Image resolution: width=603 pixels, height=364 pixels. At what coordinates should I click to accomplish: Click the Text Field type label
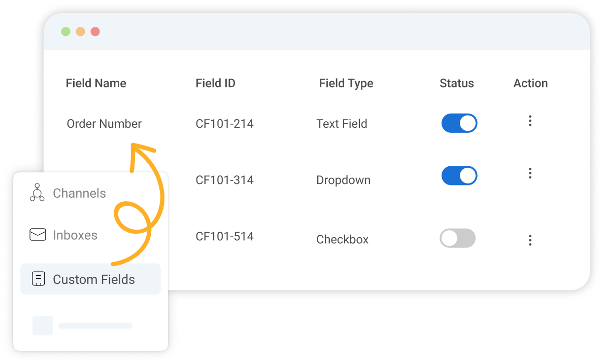[342, 123]
